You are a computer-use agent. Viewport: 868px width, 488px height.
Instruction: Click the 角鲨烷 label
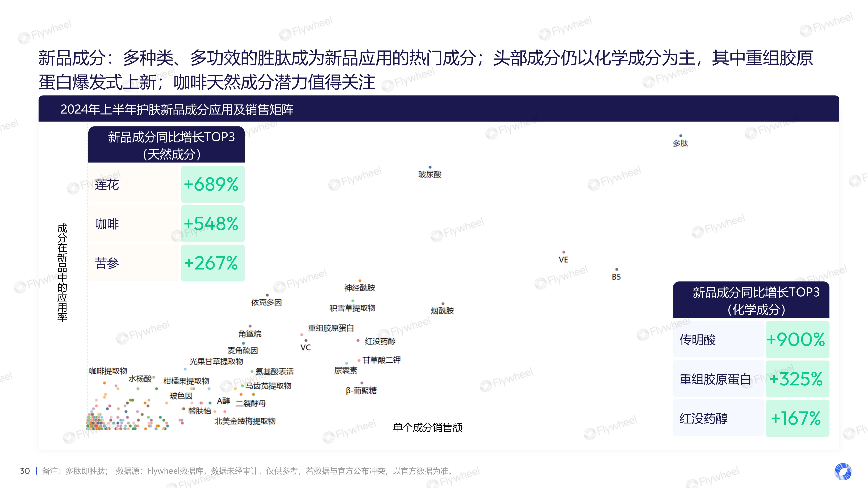[250, 334]
